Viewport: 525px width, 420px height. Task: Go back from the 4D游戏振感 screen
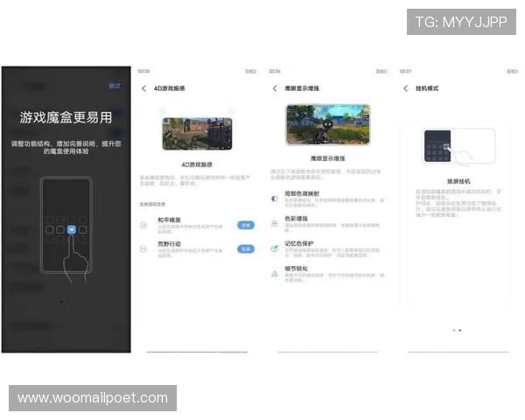coord(144,88)
